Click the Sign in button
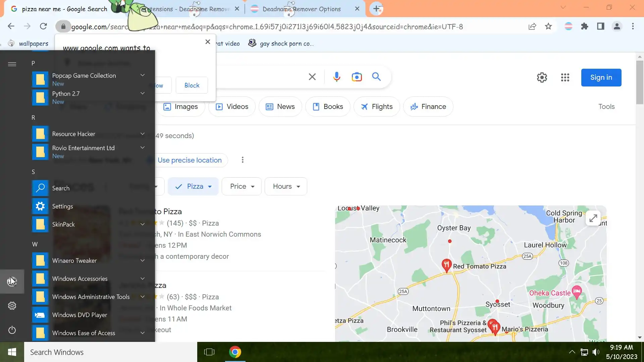 [601, 77]
